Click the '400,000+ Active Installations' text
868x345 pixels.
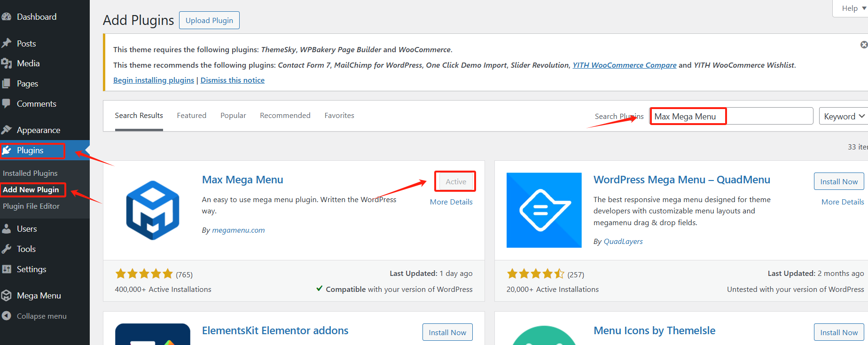(163, 290)
